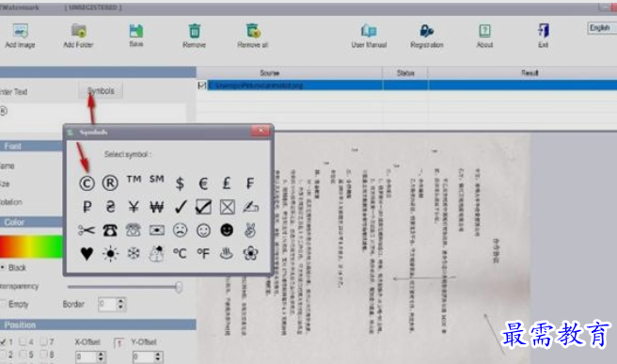Click the Symbols button
617x364 pixels.
[101, 91]
